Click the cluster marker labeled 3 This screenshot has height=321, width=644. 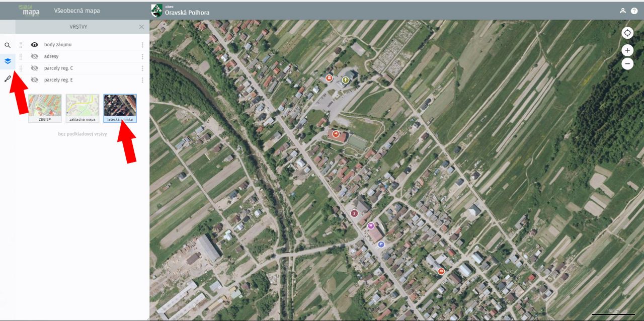(x=354, y=213)
